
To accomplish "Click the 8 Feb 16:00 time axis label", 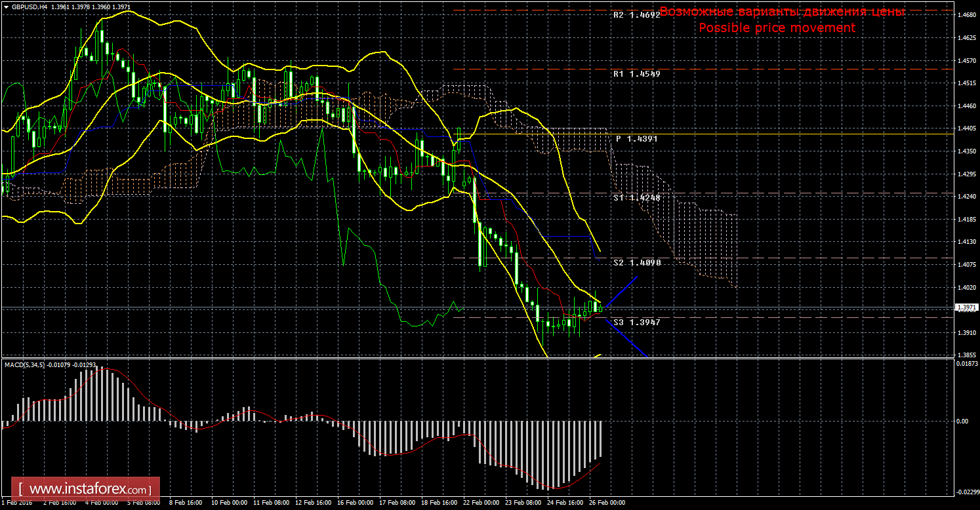I will (x=187, y=503).
